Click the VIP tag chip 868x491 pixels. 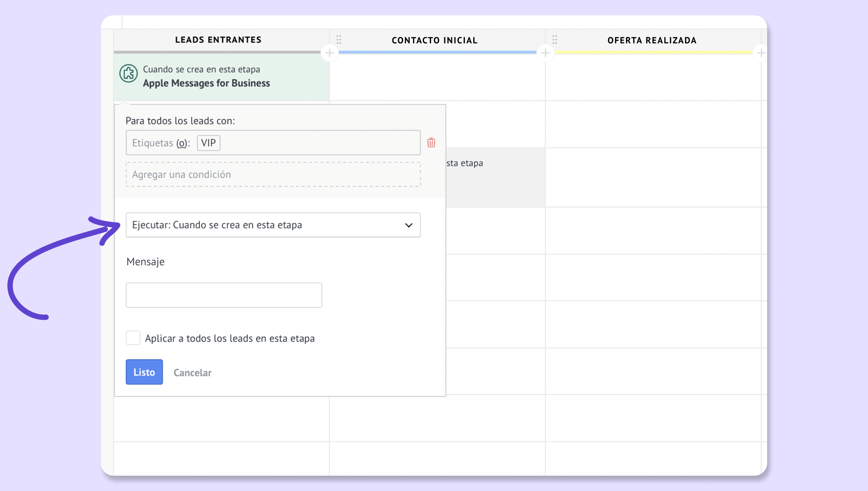pos(208,143)
